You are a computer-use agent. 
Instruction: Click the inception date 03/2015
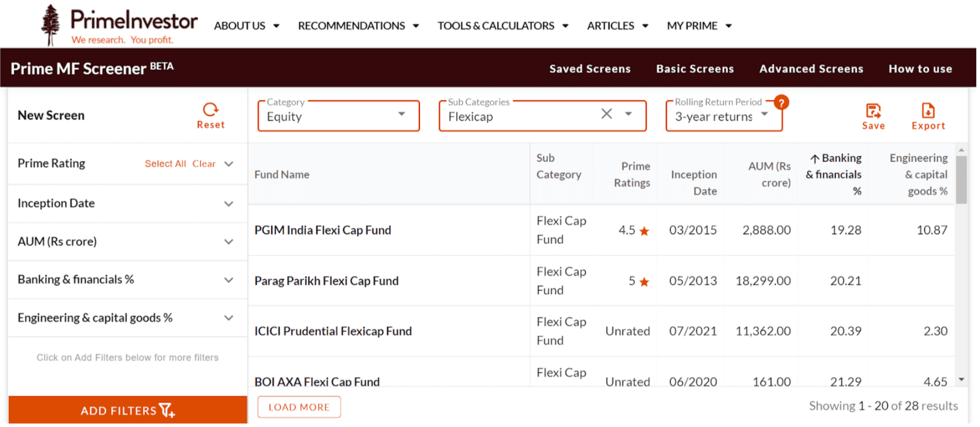pyautogui.click(x=693, y=231)
